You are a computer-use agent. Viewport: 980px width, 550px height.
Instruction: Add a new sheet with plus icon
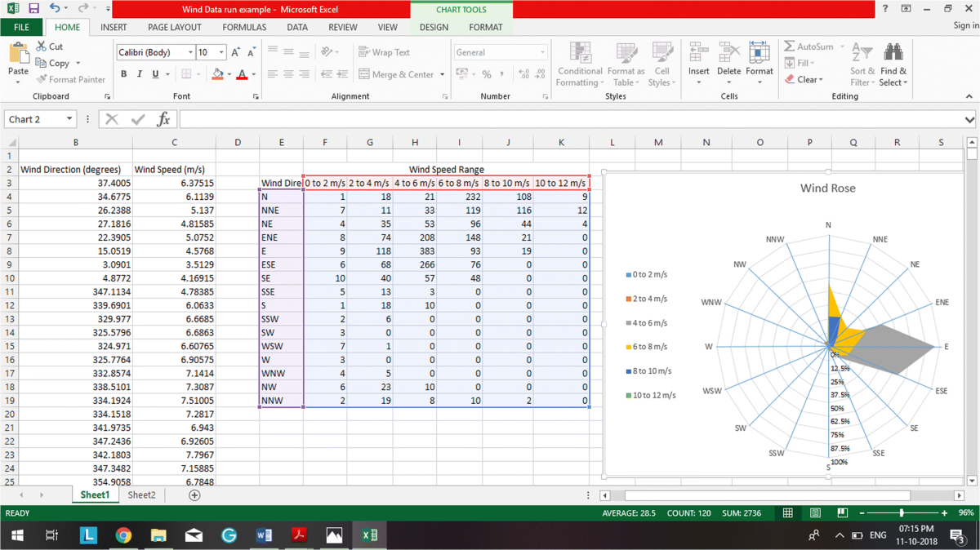pos(194,495)
